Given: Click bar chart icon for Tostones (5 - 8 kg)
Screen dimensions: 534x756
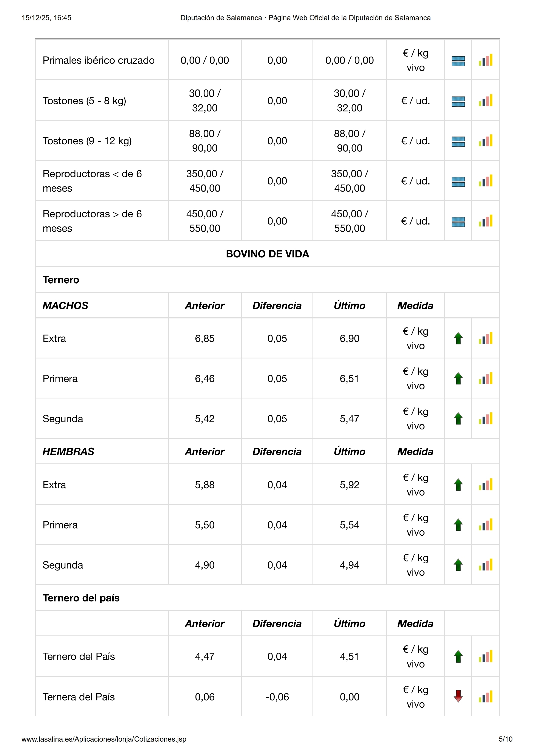Looking at the screenshot, I should point(485,101).
